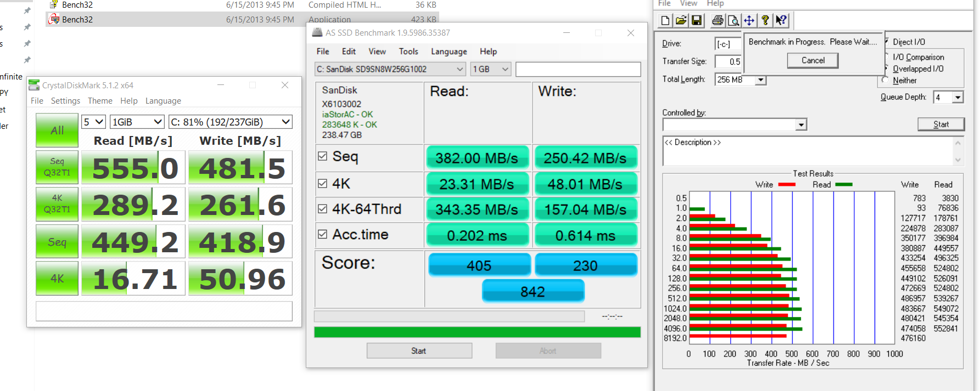Screen dimensions: 980x391
Task: Open File menu in CrystalDiskMark
Action: coord(37,101)
